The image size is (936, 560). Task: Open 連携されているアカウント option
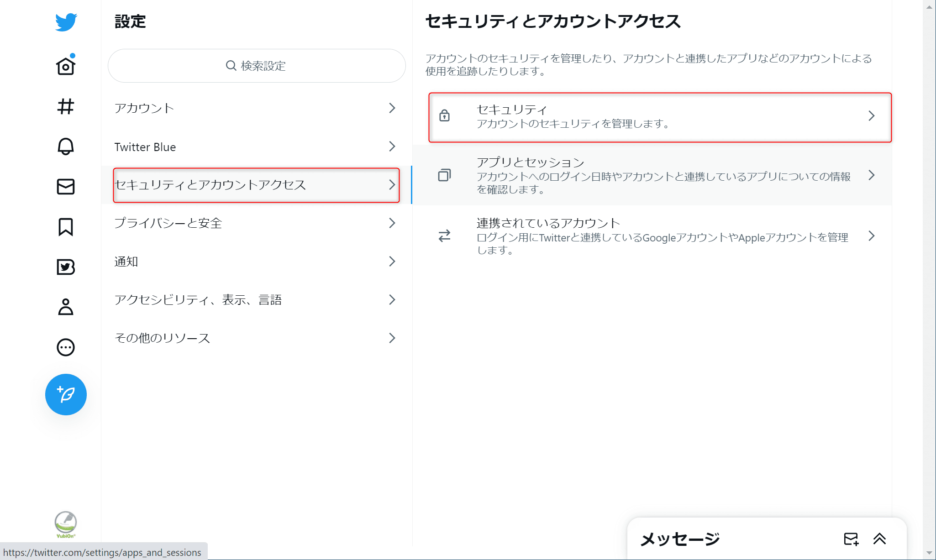click(x=652, y=236)
